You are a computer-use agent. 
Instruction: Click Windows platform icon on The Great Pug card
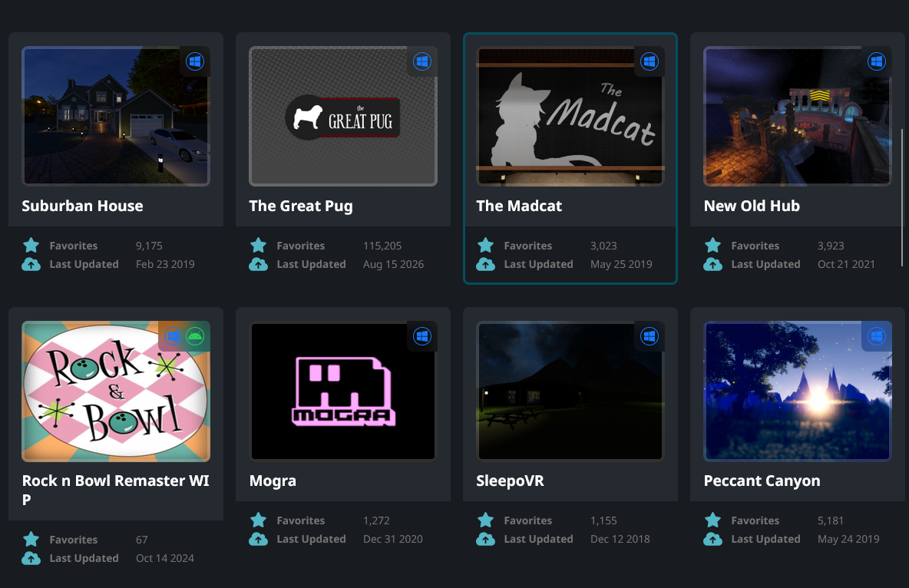point(422,61)
